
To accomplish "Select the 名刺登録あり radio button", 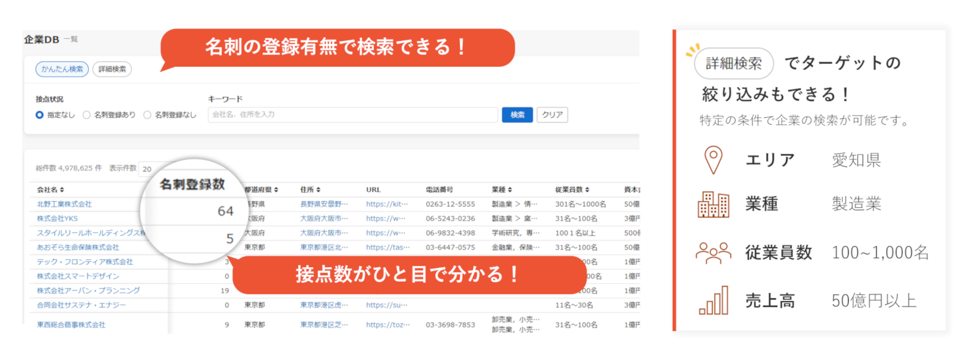I will (x=87, y=115).
